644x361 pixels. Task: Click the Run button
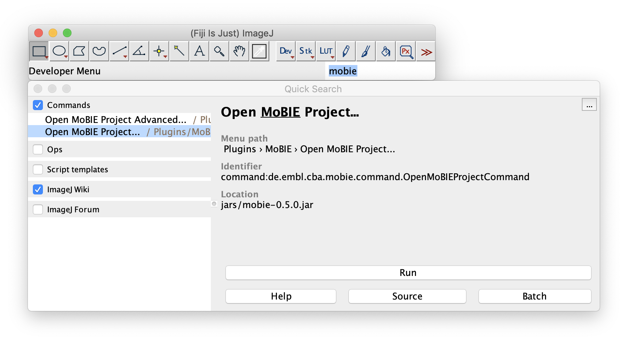point(408,273)
